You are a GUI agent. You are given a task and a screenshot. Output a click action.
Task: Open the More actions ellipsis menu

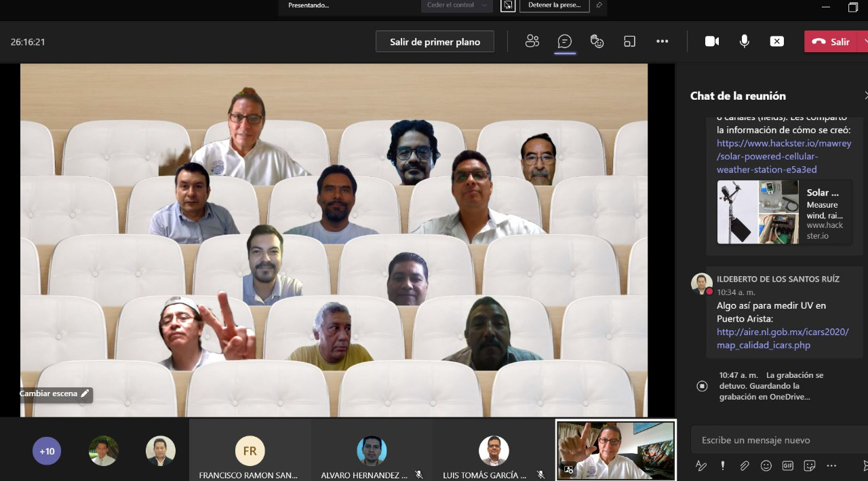[663, 41]
